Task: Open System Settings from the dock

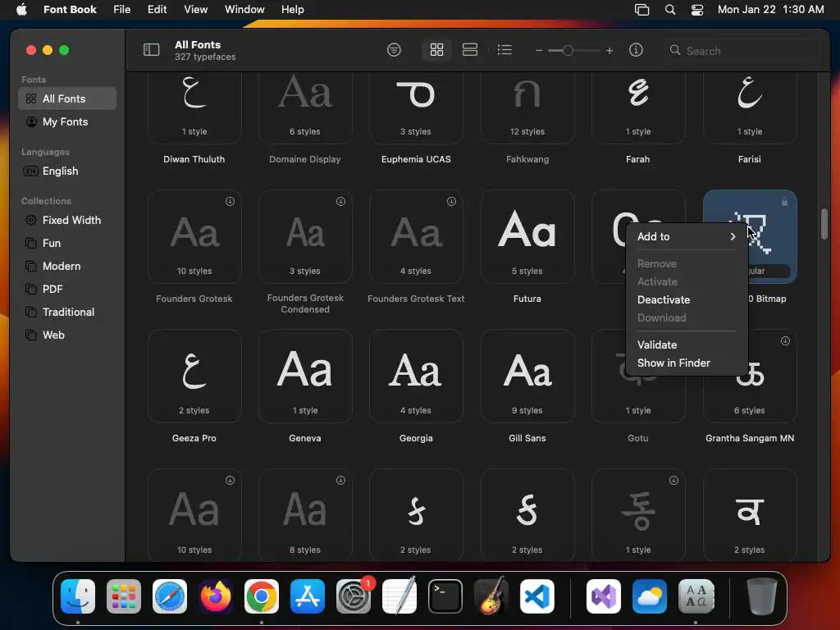Action: point(354,596)
